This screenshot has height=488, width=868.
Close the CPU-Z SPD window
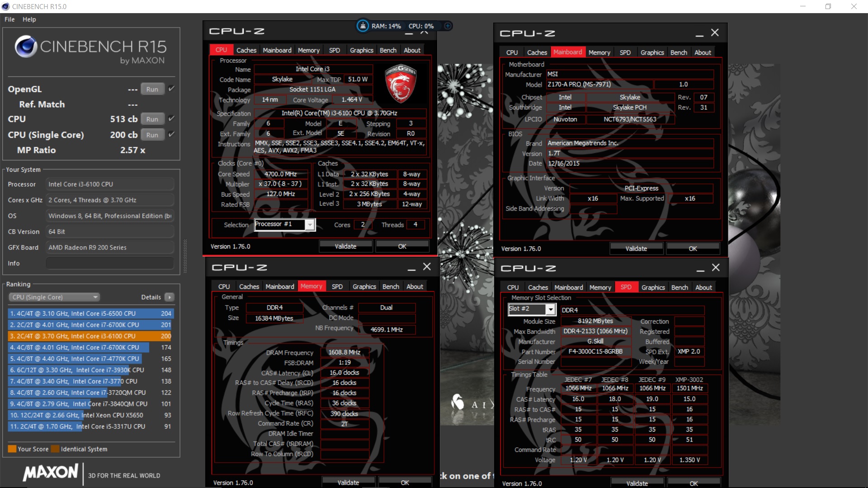(x=716, y=267)
